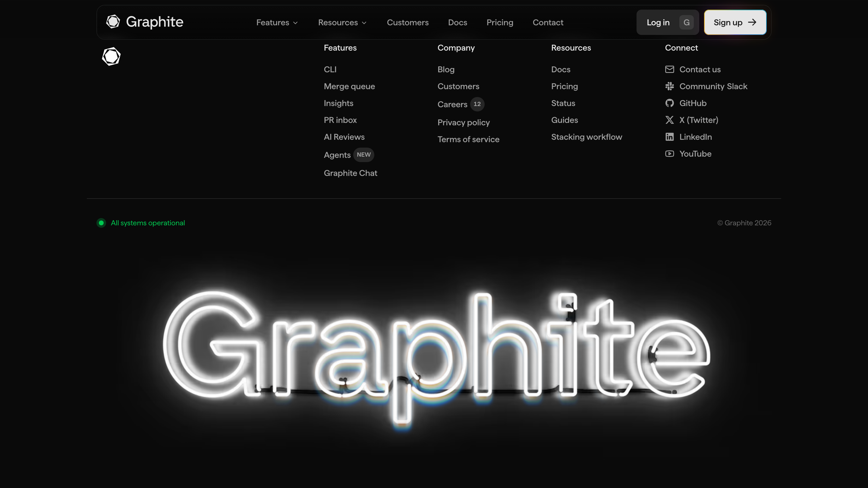The height and width of the screenshot is (488, 868).
Task: Open the Careers link
Action: 452,105
